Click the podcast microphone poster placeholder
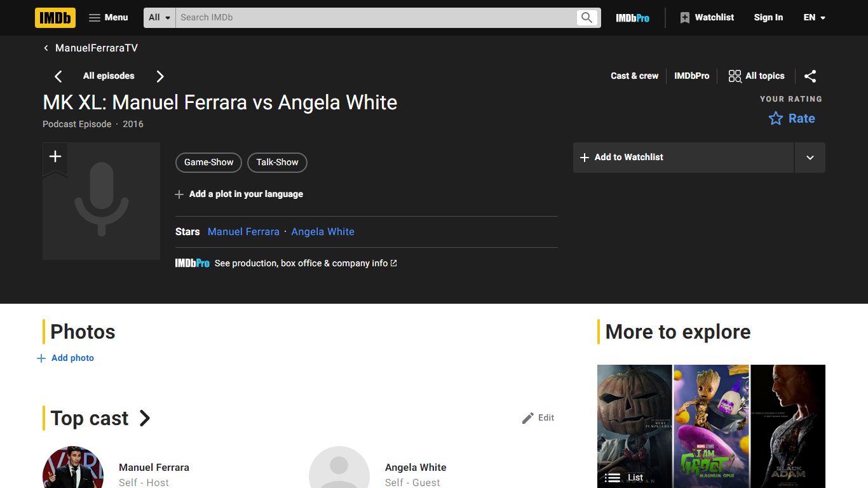Image resolution: width=868 pixels, height=488 pixels. [102, 201]
